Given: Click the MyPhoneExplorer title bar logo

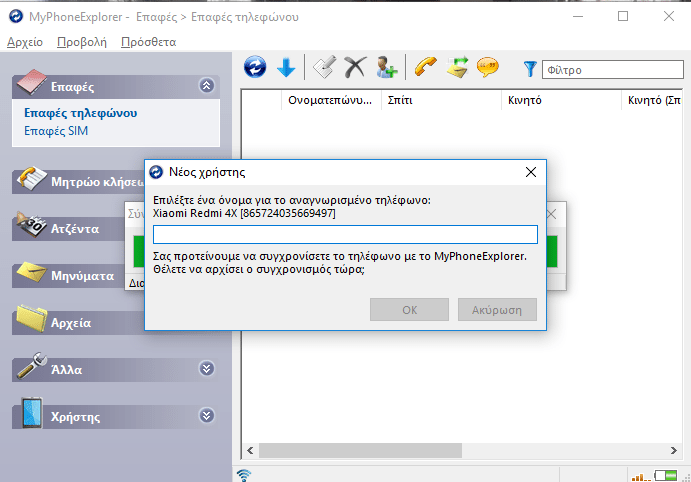Looking at the screenshot, I should (16, 17).
